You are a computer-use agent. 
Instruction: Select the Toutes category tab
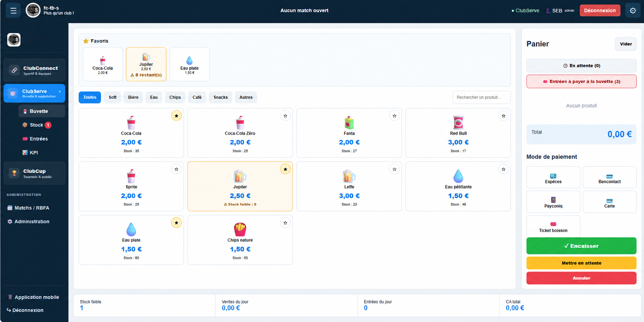(x=90, y=97)
